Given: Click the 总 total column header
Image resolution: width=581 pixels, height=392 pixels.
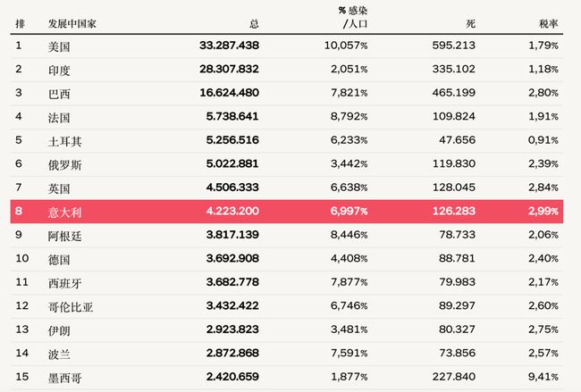Looking at the screenshot, I should (x=255, y=22).
